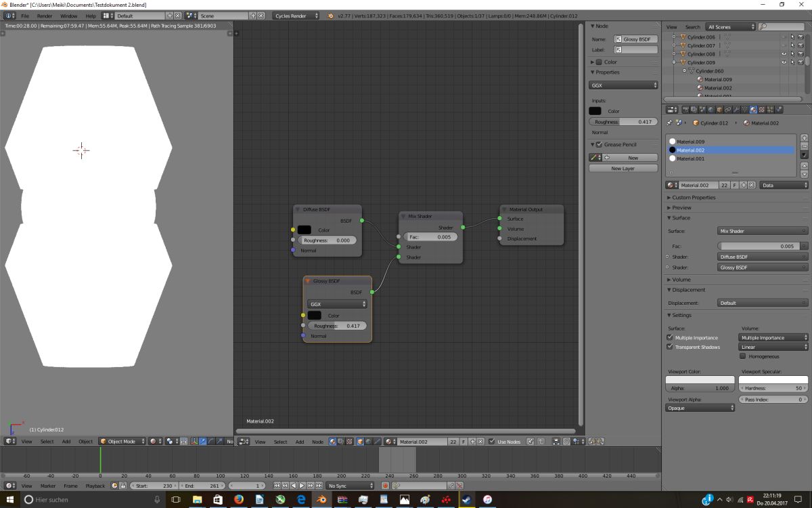
Task: Click the record auto-keyframe button in timeline
Action: tap(386, 485)
